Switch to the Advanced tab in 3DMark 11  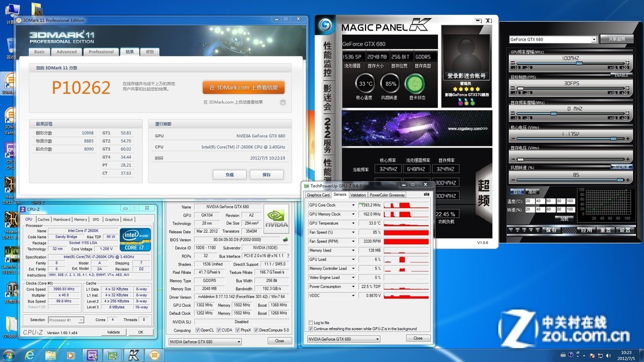point(67,52)
